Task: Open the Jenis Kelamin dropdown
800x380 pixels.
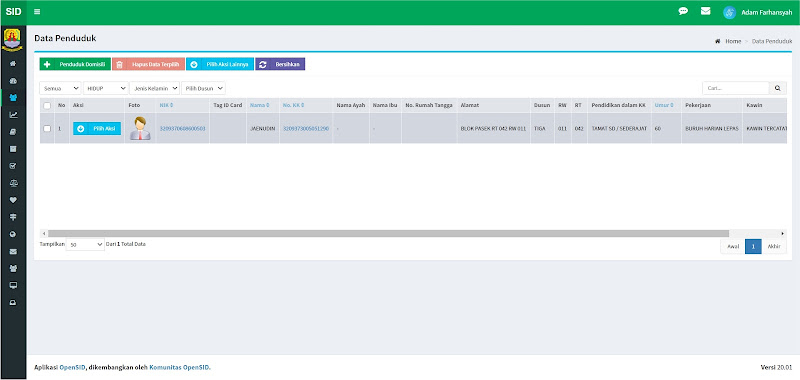Action: [x=155, y=88]
